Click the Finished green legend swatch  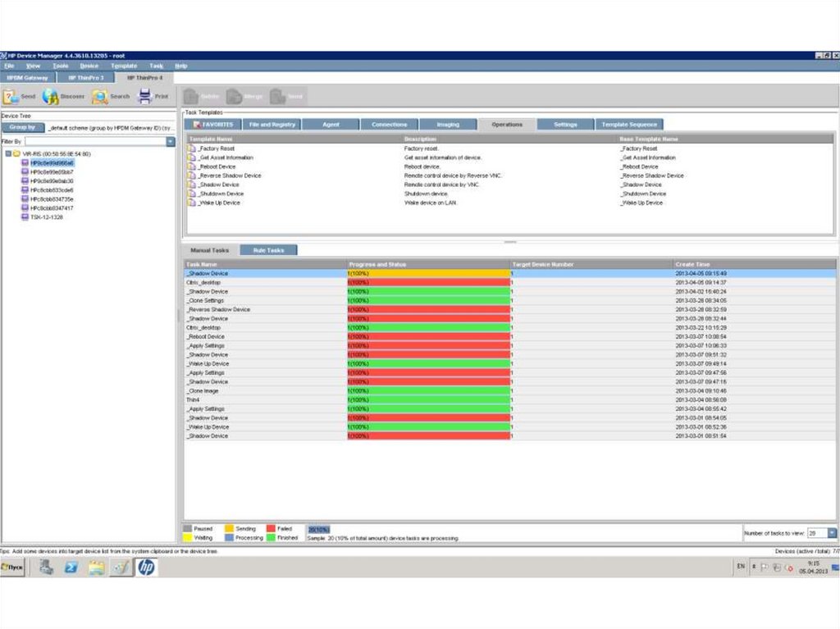271,537
